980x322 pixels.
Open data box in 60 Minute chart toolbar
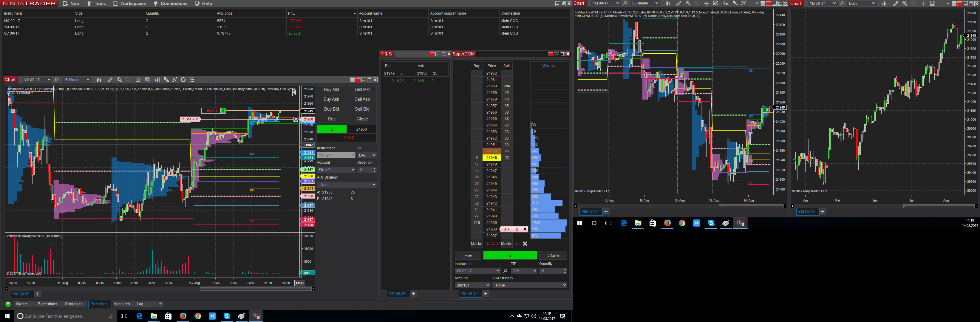pos(715,3)
